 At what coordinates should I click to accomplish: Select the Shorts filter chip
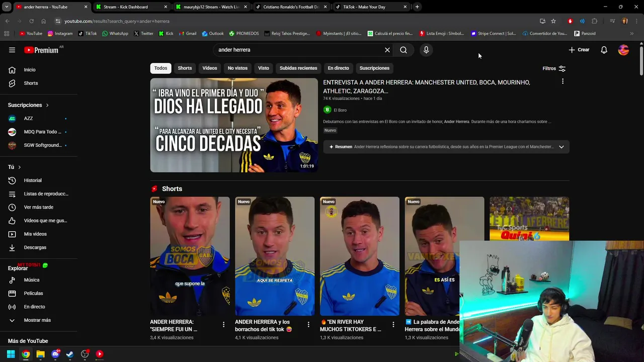point(185,68)
